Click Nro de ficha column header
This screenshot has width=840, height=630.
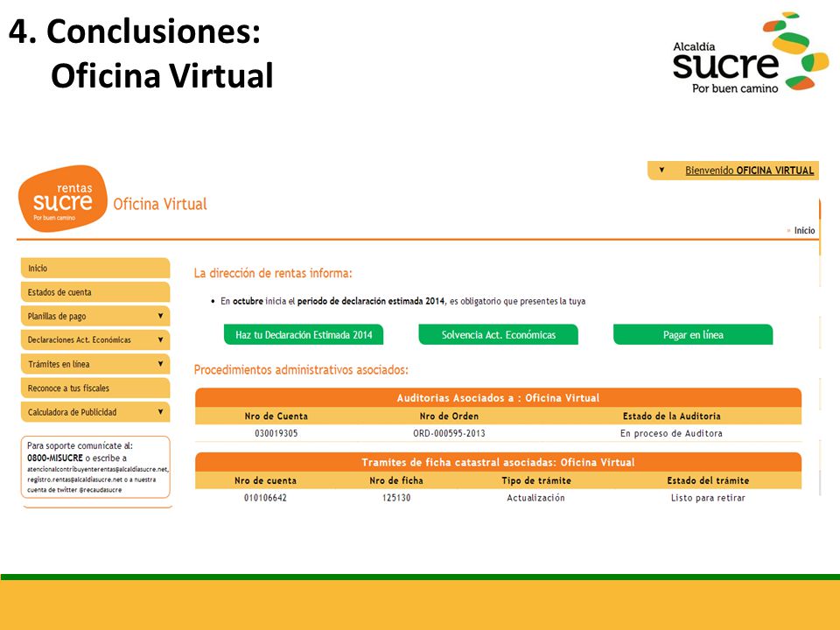point(396,480)
